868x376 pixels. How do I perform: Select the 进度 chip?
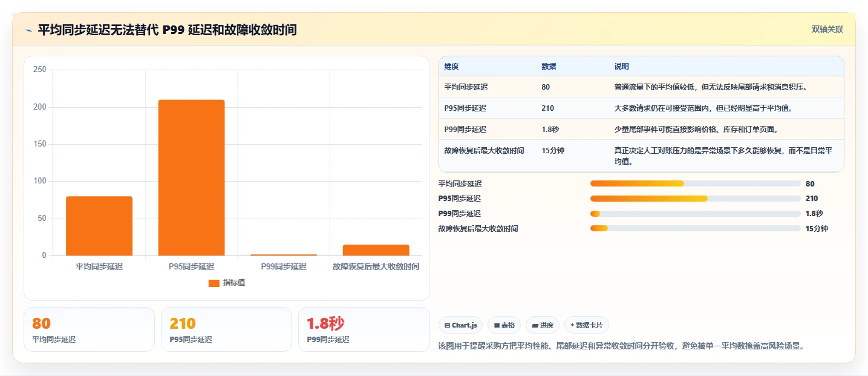point(543,325)
